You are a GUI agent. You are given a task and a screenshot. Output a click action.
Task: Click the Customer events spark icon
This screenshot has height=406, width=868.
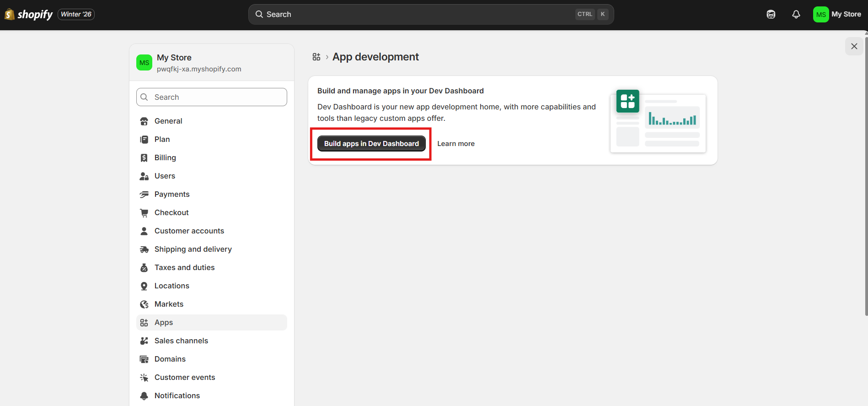(x=144, y=378)
